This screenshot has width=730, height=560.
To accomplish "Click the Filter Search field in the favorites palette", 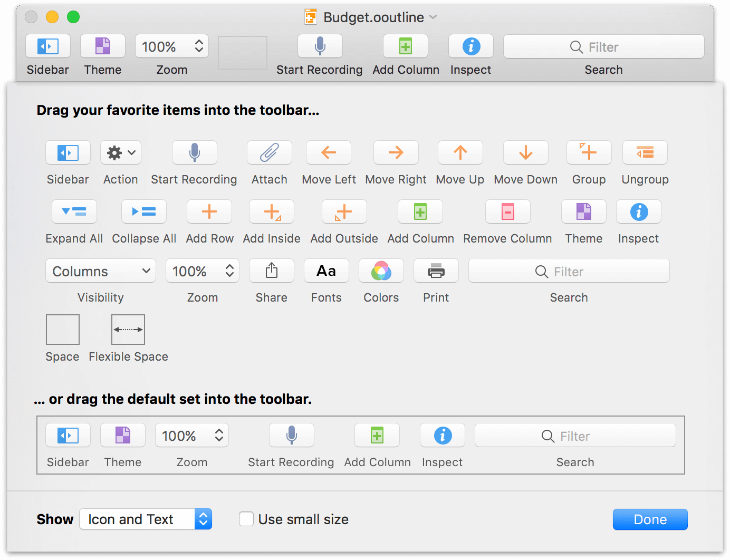I will pyautogui.click(x=569, y=272).
